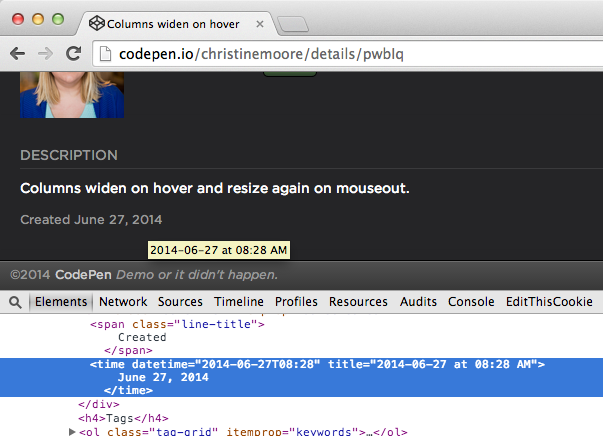Screen dimensions: 603x436
Task: Close the Columns widen on hover tab
Action: pos(259,22)
